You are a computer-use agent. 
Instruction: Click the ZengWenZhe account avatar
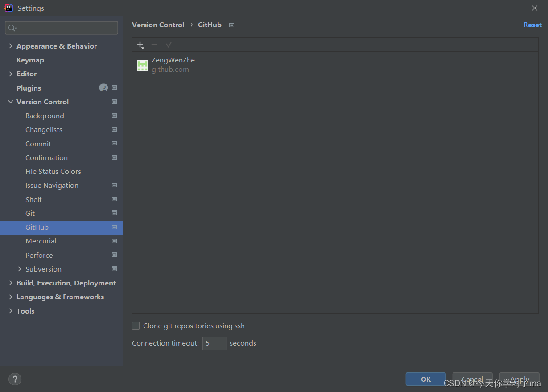(142, 66)
